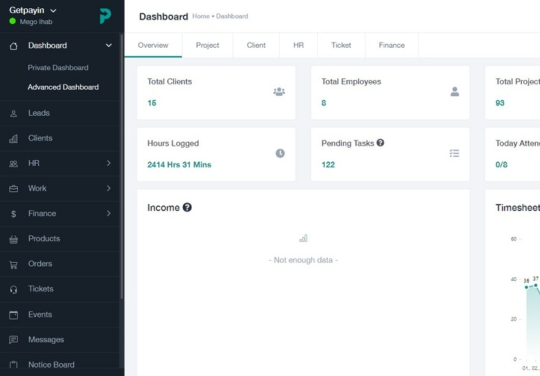
Task: Click the Mego Ihab user name
Action: click(36, 22)
